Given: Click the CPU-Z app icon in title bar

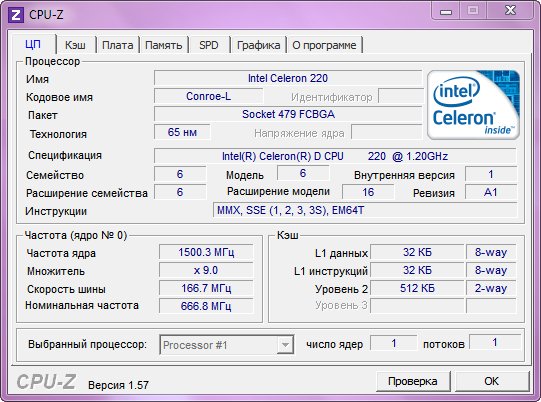Looking at the screenshot, I should pyautogui.click(x=16, y=15).
